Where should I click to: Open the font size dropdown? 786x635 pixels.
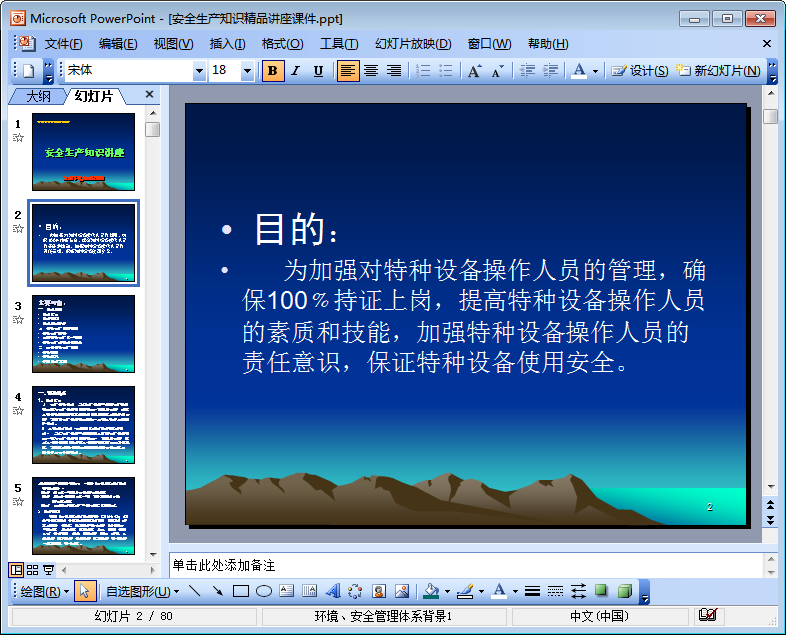(247, 71)
